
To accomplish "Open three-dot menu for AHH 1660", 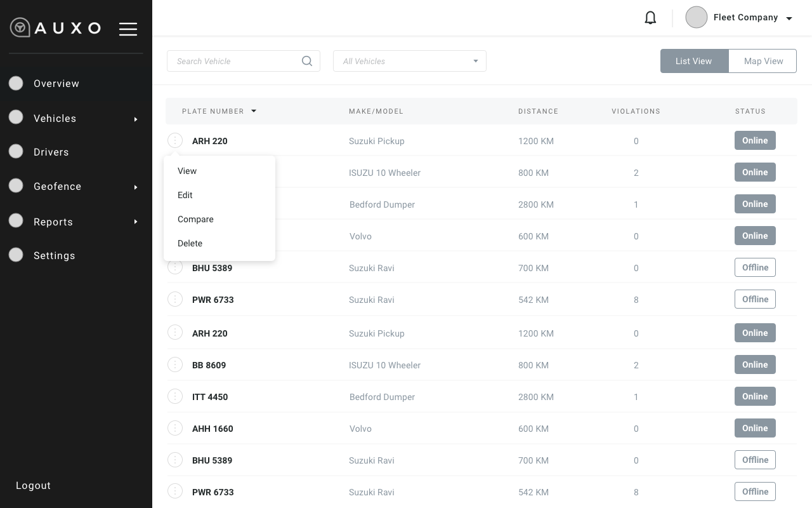I will tap(175, 428).
